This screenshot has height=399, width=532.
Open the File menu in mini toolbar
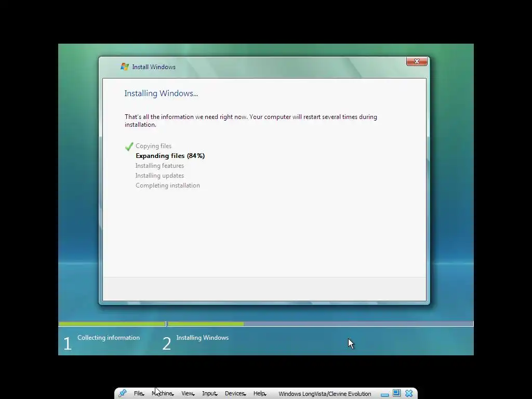[139, 394]
